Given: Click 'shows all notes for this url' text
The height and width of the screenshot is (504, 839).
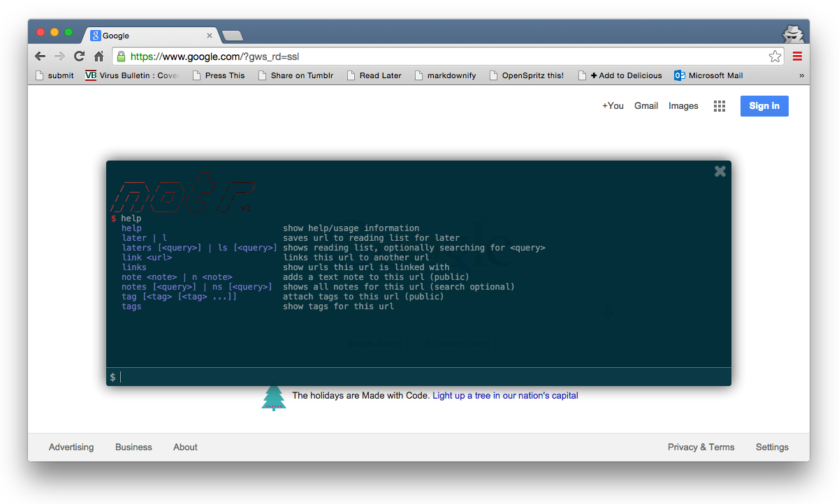Looking at the screenshot, I should (399, 287).
